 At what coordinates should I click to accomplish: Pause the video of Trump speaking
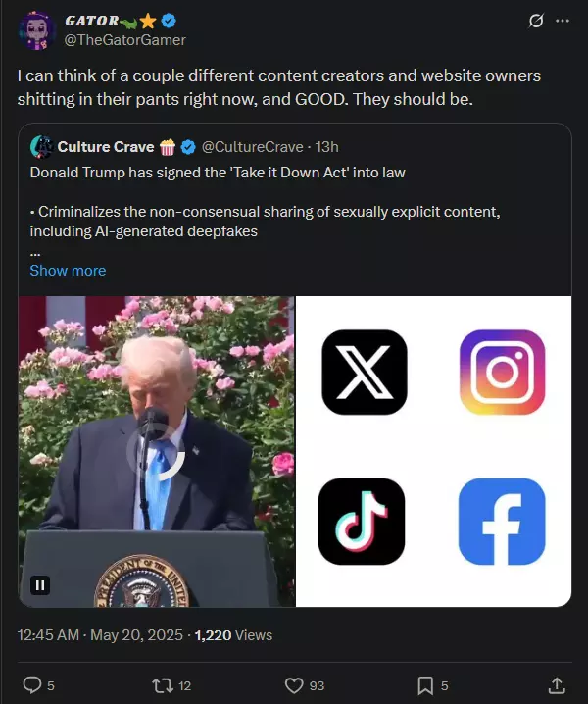coord(40,585)
